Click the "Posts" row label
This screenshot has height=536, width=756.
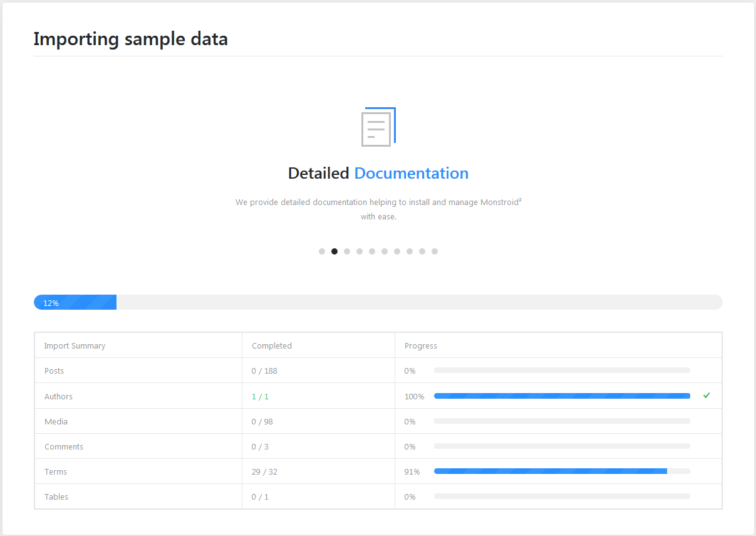tap(54, 371)
